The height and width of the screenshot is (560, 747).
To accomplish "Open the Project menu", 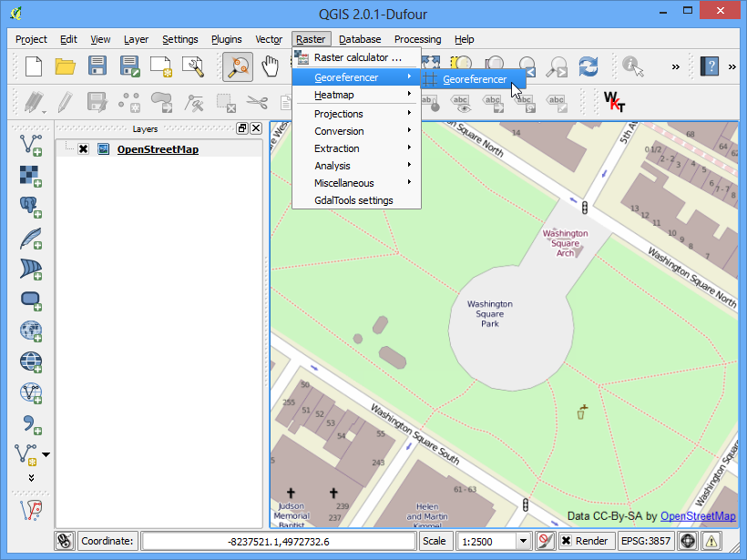I will click(x=31, y=39).
